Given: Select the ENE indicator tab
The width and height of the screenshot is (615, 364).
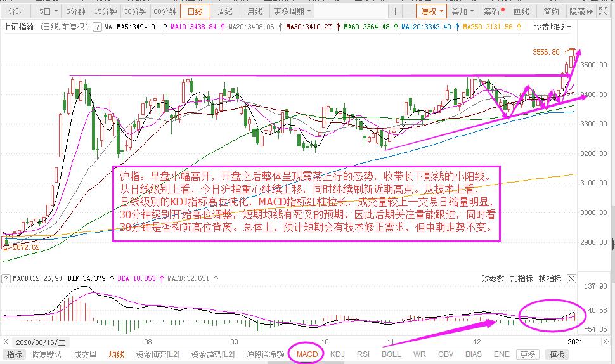Looking at the screenshot, I should coord(502,354).
